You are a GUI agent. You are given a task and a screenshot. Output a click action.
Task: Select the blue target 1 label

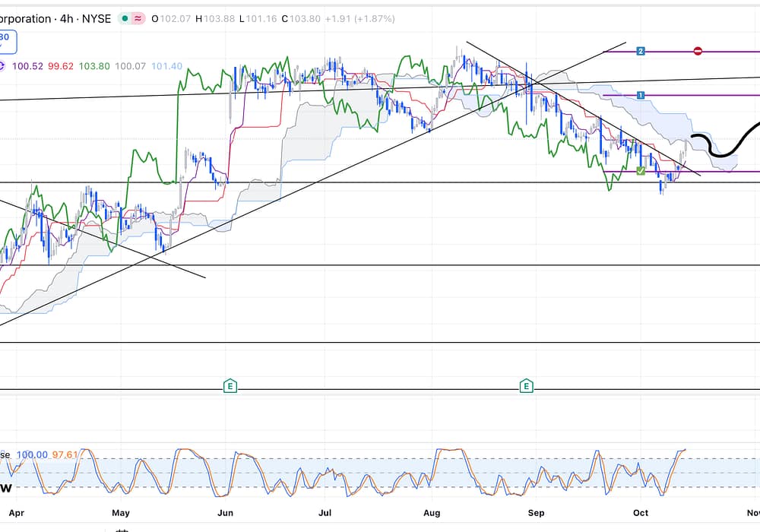641,95
